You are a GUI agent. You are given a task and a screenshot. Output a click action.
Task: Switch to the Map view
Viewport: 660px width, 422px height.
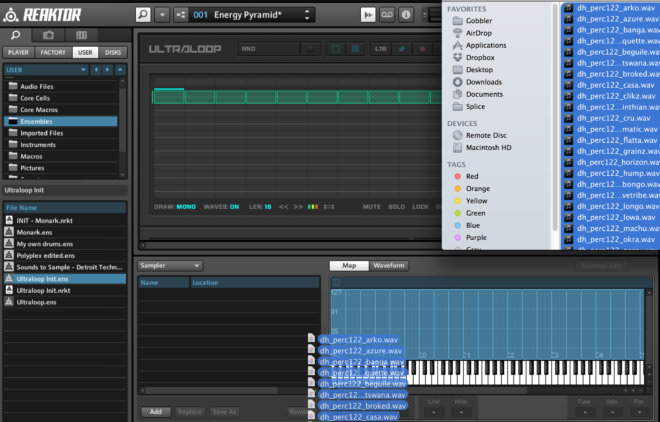[349, 265]
